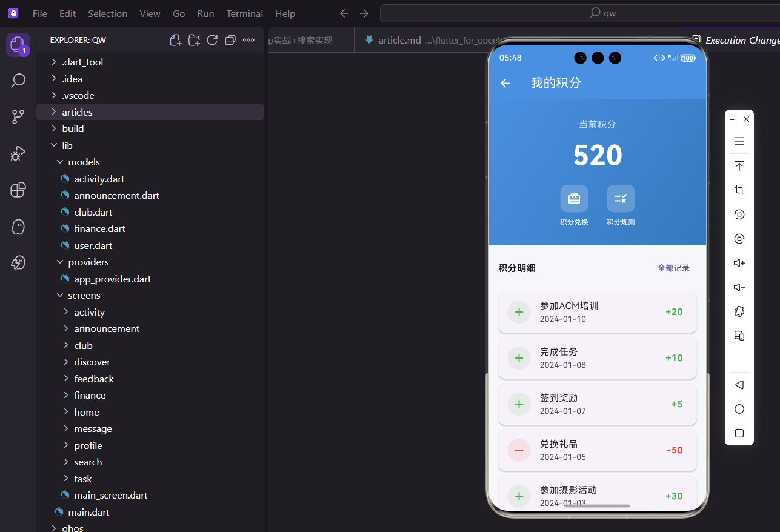Refresh the Explorer file tree

pyautogui.click(x=212, y=40)
